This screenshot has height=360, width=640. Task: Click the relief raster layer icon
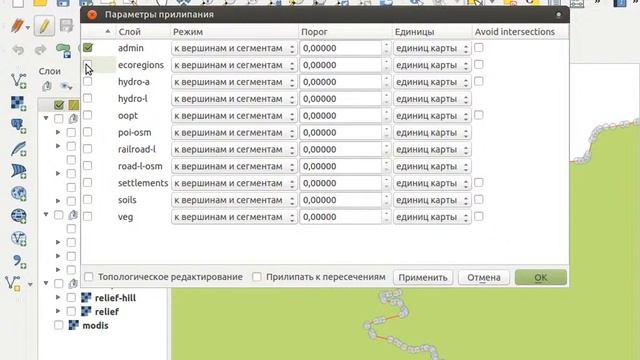[86, 311]
